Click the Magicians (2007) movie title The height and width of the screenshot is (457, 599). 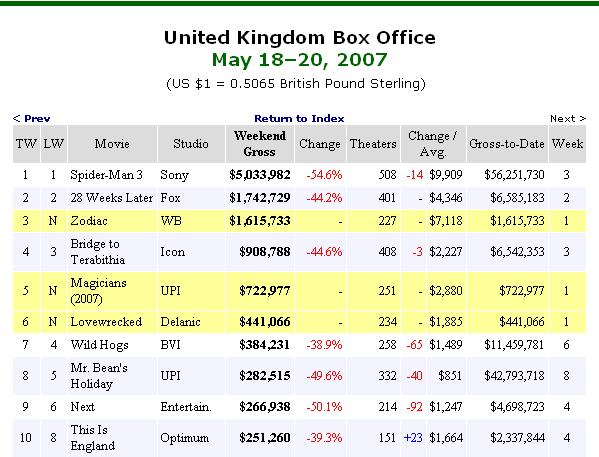[98, 291]
